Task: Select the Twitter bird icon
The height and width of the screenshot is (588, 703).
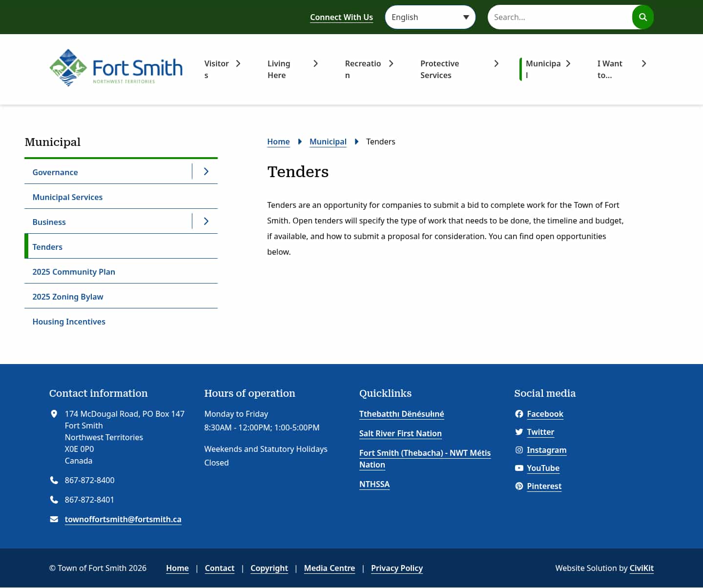Action: click(x=519, y=432)
